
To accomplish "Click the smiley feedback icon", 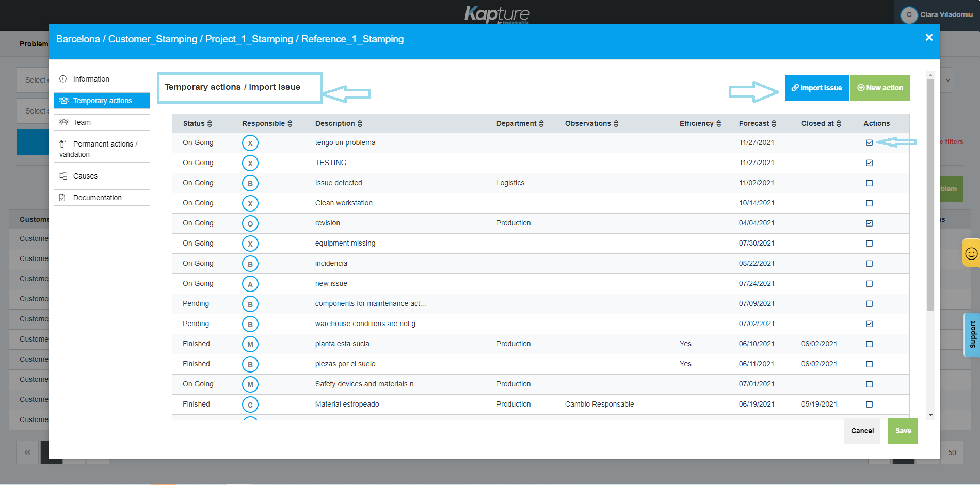I will pyautogui.click(x=971, y=253).
